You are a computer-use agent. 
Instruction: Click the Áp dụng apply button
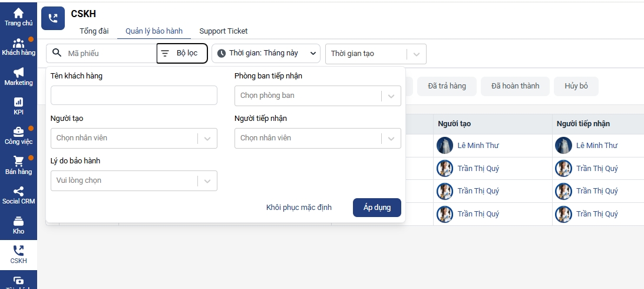point(377,208)
